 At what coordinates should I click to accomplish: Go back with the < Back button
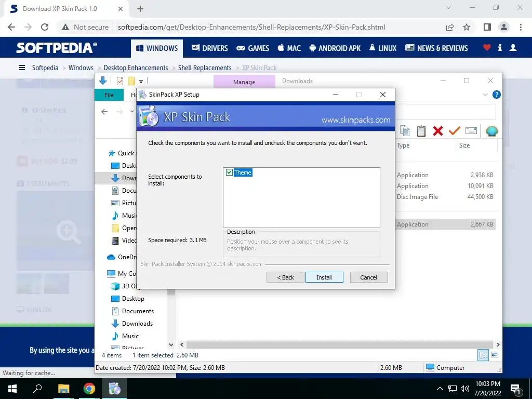285,277
